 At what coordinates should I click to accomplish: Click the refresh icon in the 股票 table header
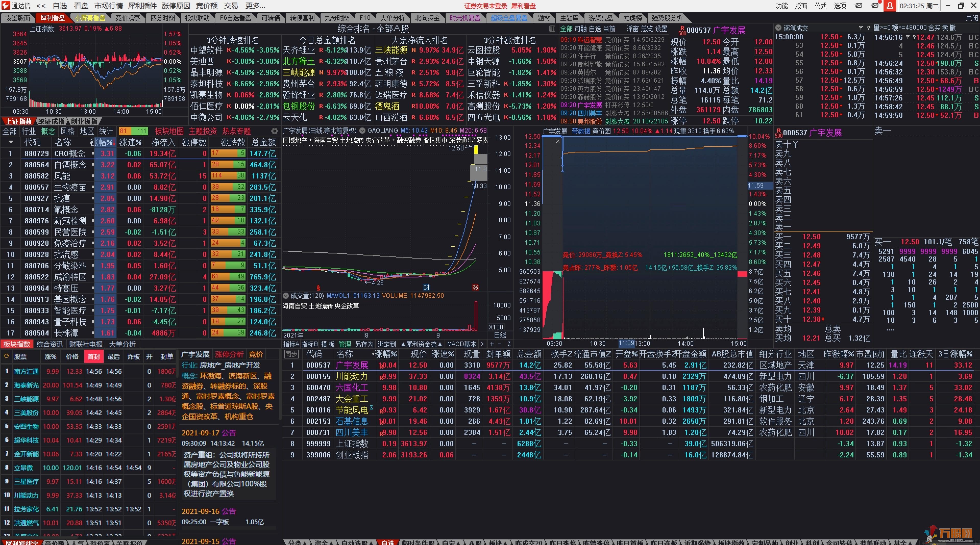click(x=6, y=356)
